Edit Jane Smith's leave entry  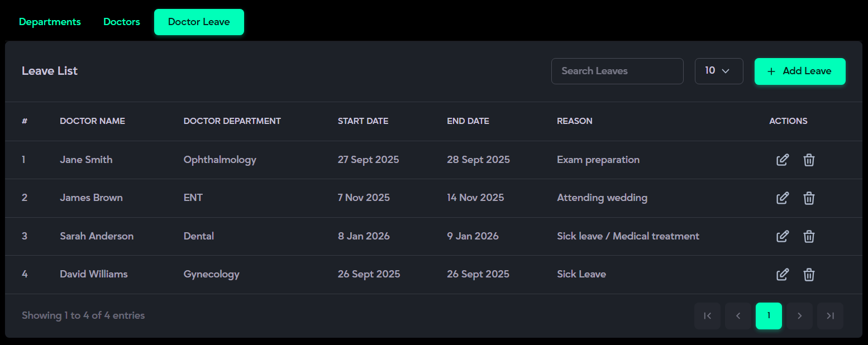coord(783,160)
